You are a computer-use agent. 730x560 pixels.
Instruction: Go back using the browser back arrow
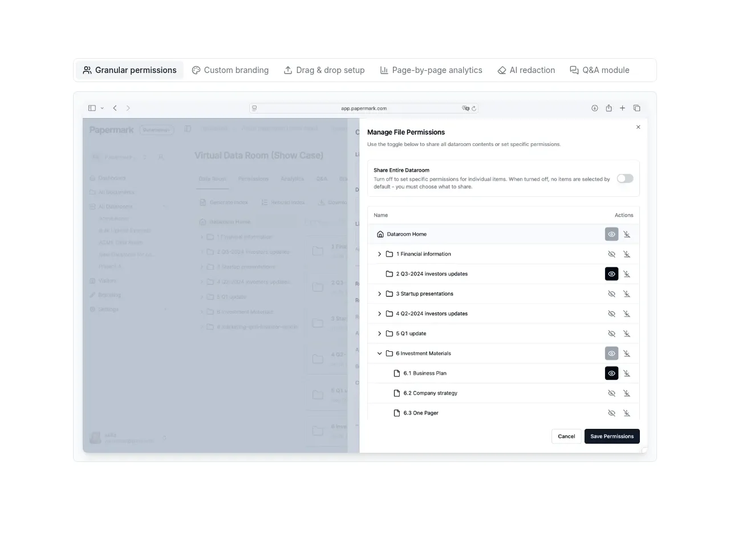point(115,108)
